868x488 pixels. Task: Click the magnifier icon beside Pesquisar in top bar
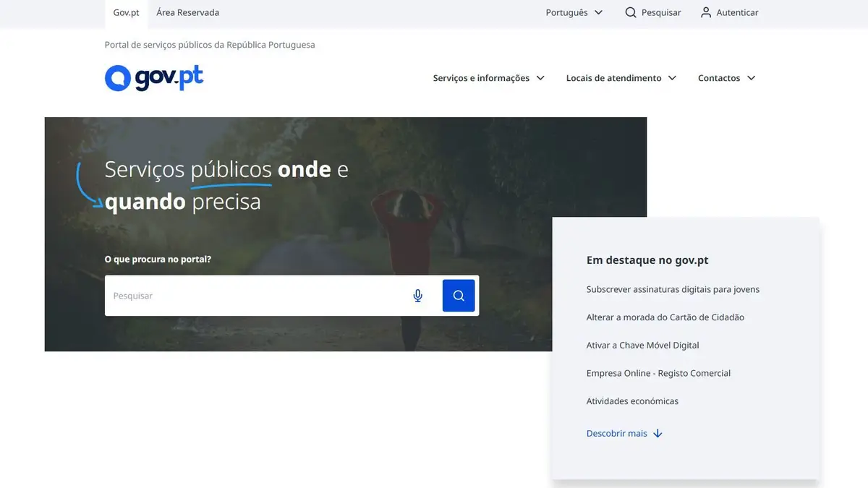click(x=631, y=12)
